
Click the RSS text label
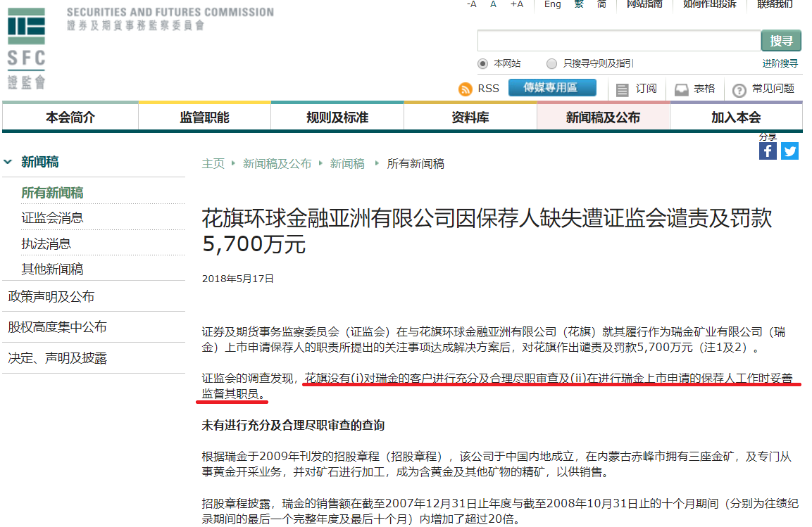(488, 89)
